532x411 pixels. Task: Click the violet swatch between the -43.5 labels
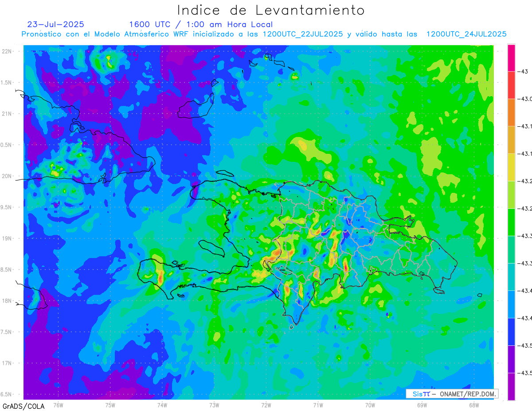511,359
